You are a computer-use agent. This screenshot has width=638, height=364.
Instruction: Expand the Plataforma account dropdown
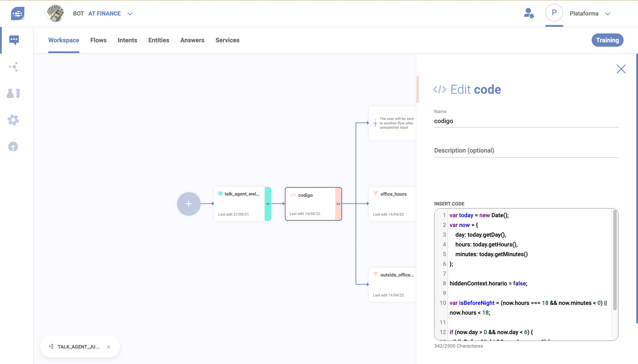(x=608, y=14)
